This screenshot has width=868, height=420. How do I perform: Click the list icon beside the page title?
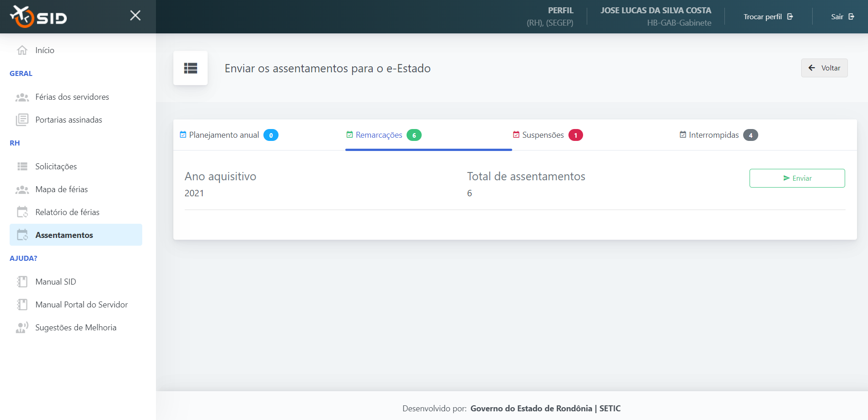(190, 68)
